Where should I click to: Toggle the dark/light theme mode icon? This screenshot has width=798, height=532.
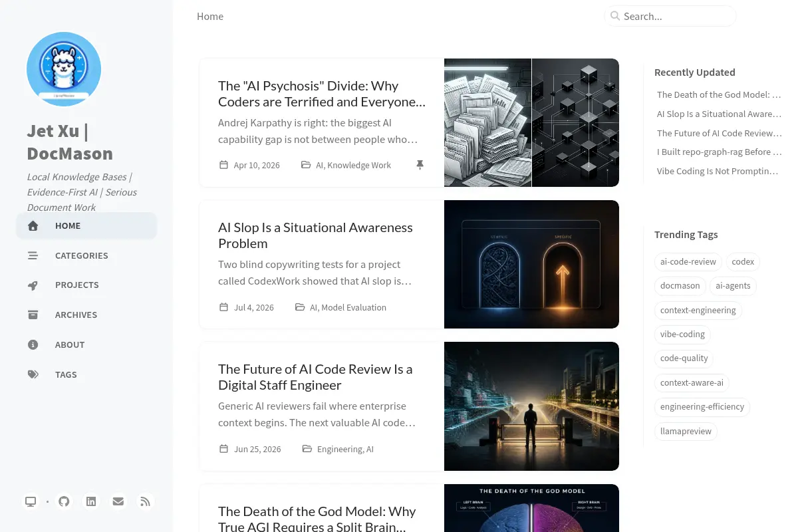pyautogui.click(x=31, y=501)
